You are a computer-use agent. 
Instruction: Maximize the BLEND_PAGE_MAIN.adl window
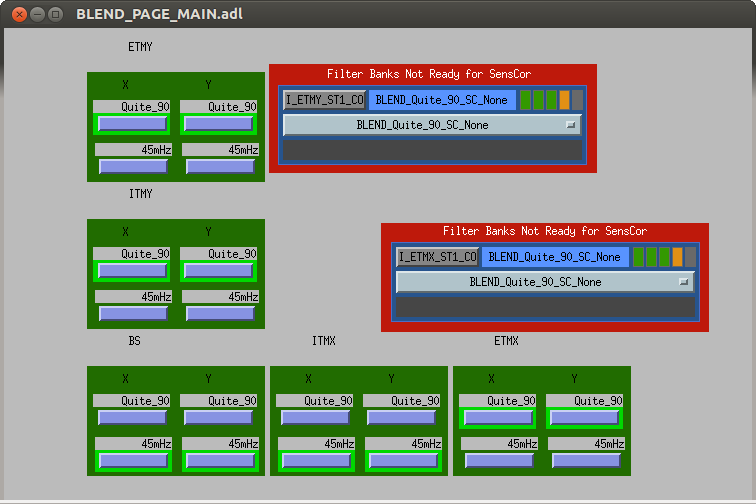(x=56, y=14)
